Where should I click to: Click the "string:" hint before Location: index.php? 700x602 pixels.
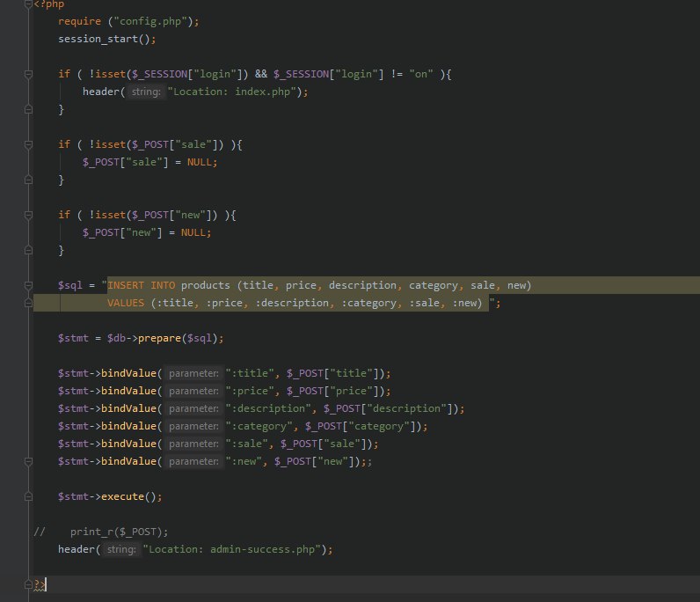(x=146, y=92)
